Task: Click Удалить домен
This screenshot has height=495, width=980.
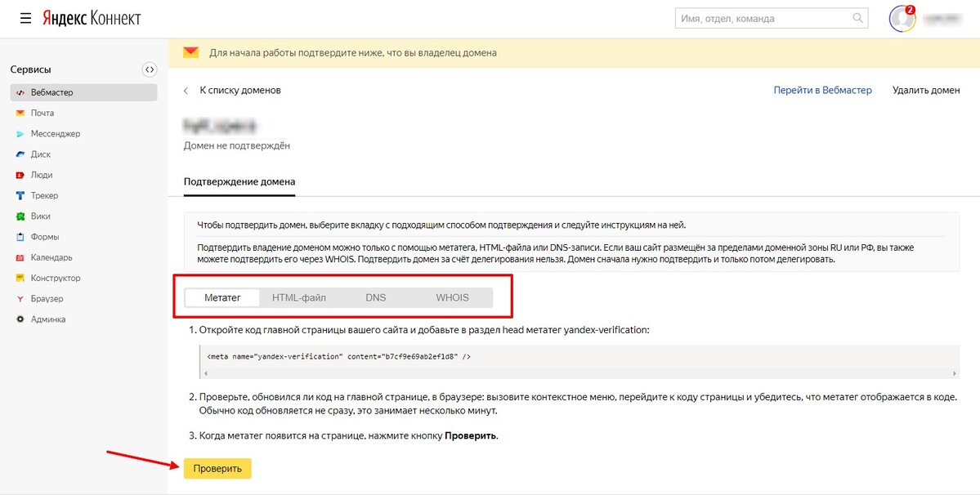Action: coord(926,91)
